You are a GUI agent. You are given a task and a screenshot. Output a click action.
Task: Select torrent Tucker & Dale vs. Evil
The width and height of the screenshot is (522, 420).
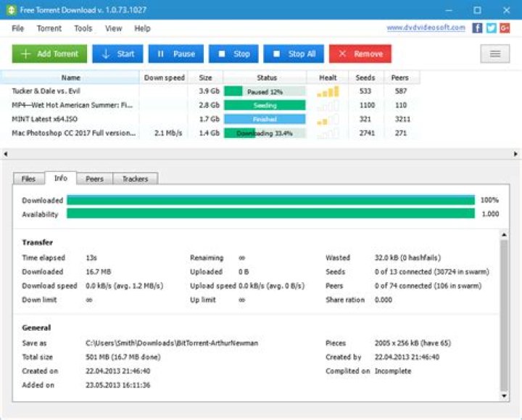[x=210, y=91]
